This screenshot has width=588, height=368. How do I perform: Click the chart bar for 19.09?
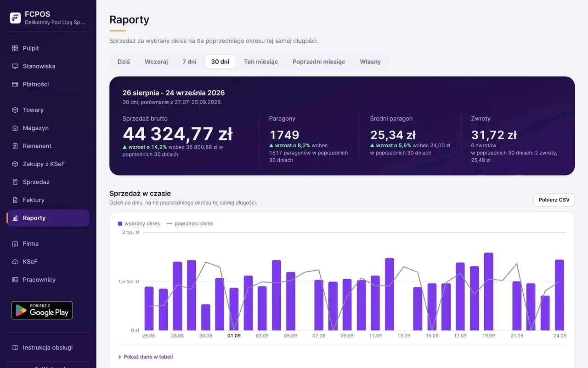pos(488,292)
